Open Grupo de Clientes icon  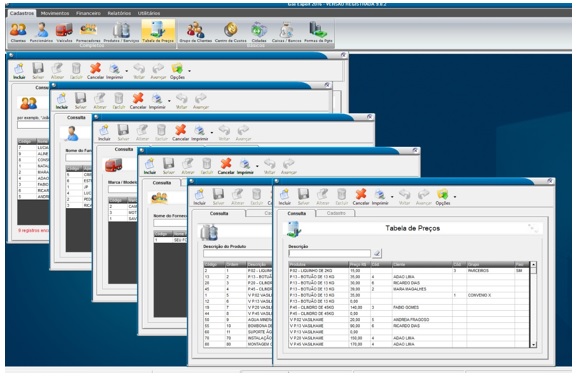pos(195,32)
